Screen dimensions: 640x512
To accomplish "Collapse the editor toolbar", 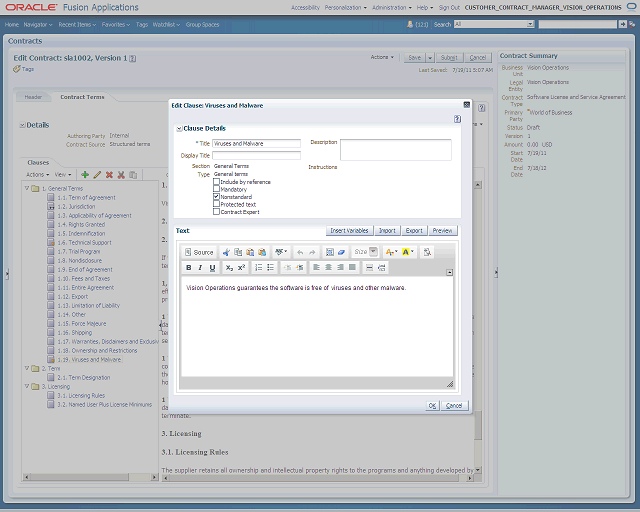I will click(449, 272).
